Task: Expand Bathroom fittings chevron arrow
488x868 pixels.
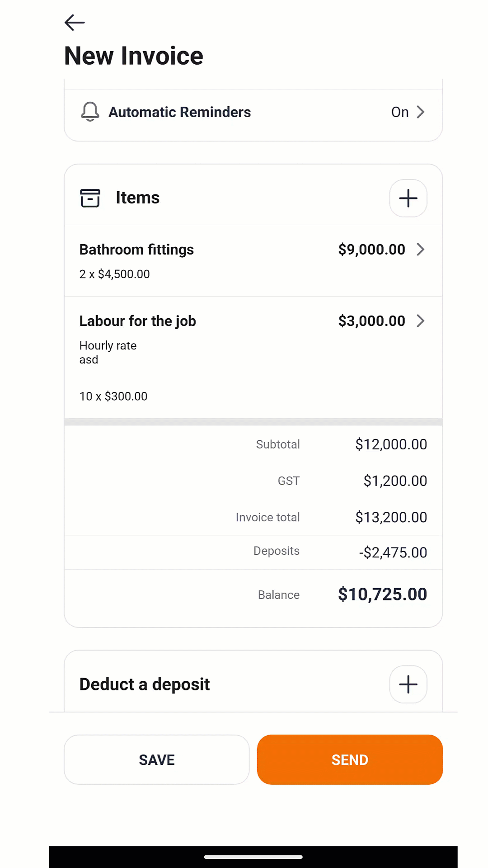Action: point(421,249)
